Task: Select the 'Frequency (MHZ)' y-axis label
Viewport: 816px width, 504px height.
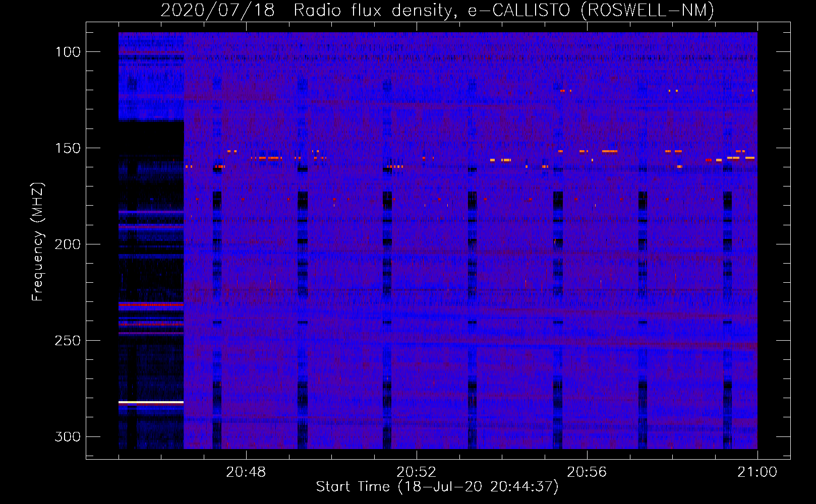Action: (37, 242)
